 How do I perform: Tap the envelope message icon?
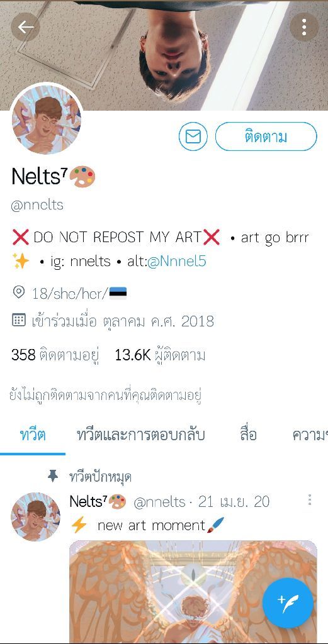pyautogui.click(x=193, y=136)
